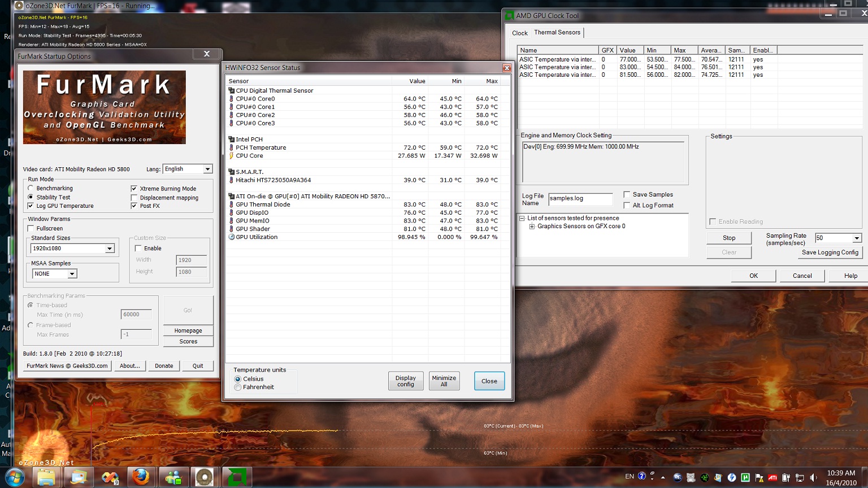The width and height of the screenshot is (868, 488).
Task: Select the Stability Test run mode
Action: click(x=31, y=197)
